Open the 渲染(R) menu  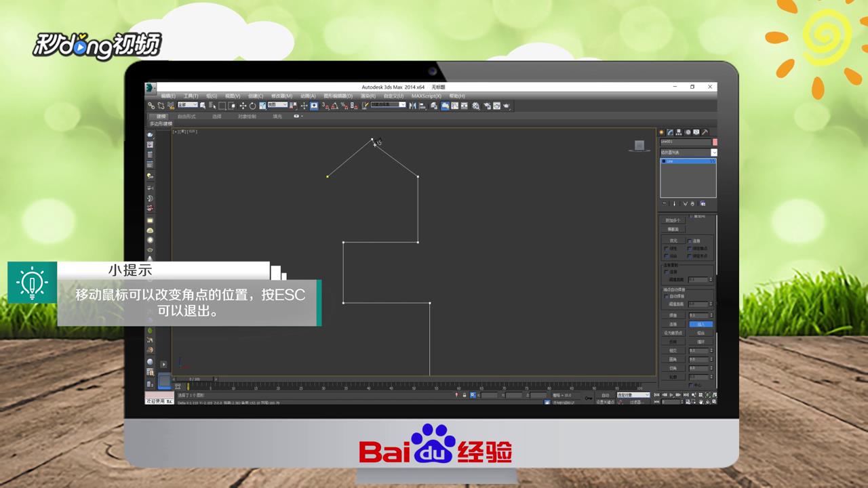tap(368, 96)
